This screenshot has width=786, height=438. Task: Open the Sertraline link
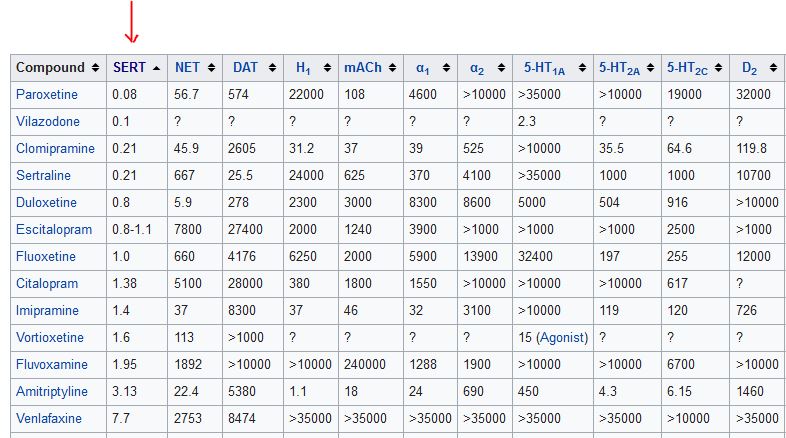click(43, 176)
